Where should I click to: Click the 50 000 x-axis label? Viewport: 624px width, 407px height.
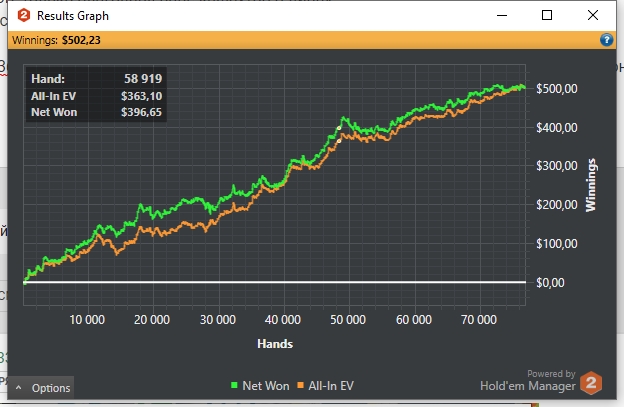[348, 319]
